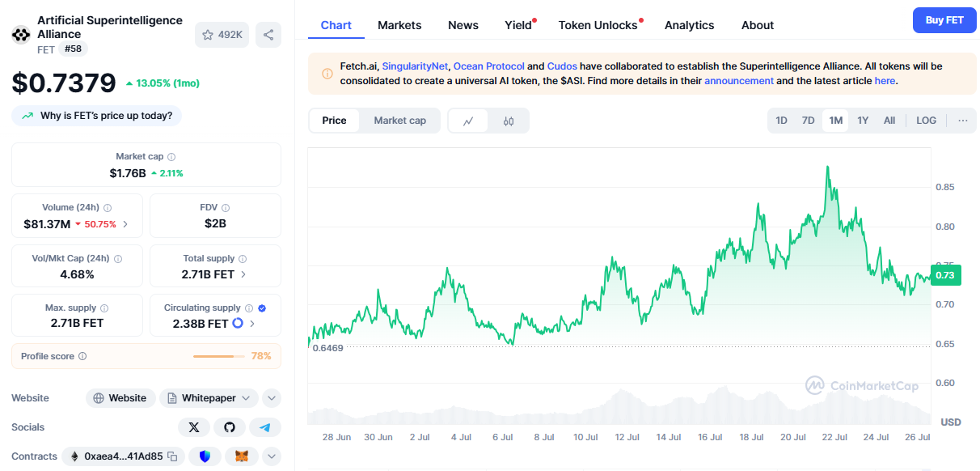
Task: Set chart range to 1D
Action: tap(781, 121)
